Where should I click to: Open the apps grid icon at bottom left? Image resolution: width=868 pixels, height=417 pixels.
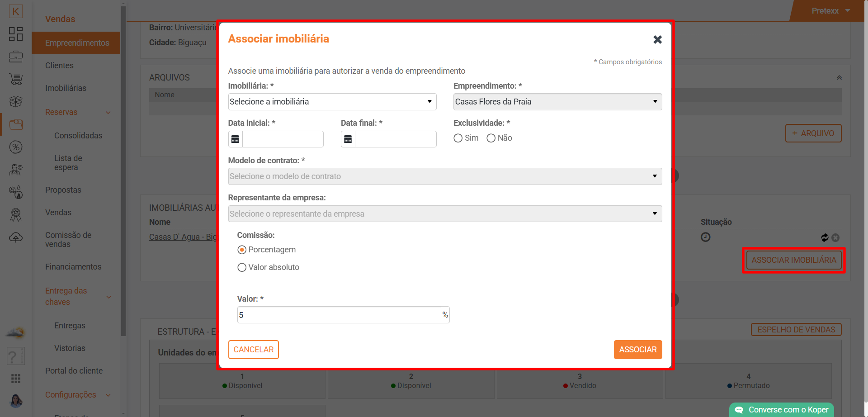16,378
